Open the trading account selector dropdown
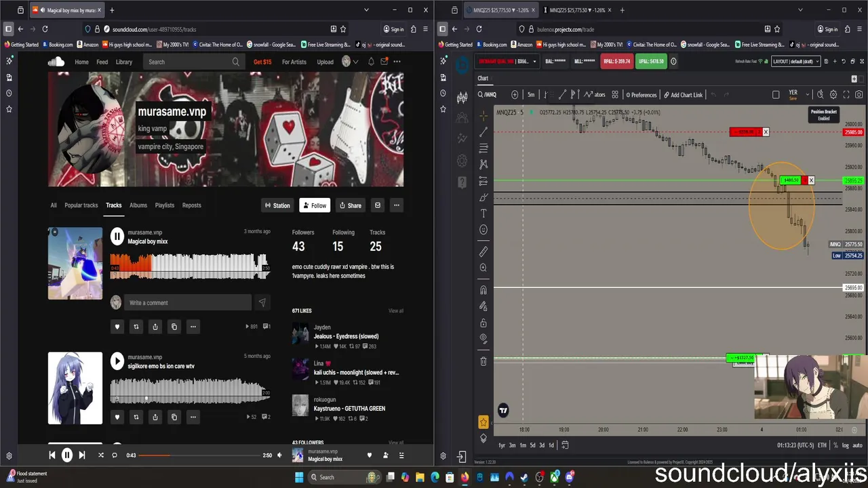Viewport: 868px width, 488px height. pyautogui.click(x=506, y=61)
